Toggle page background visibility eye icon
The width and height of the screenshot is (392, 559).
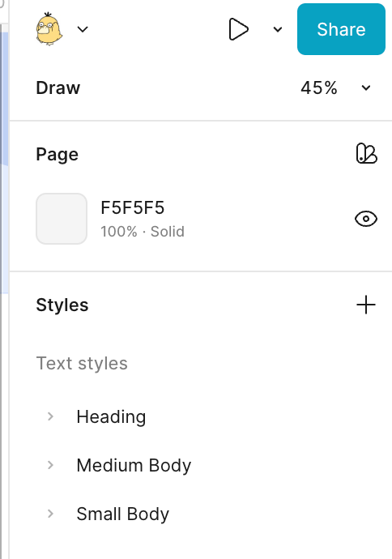[x=366, y=219]
